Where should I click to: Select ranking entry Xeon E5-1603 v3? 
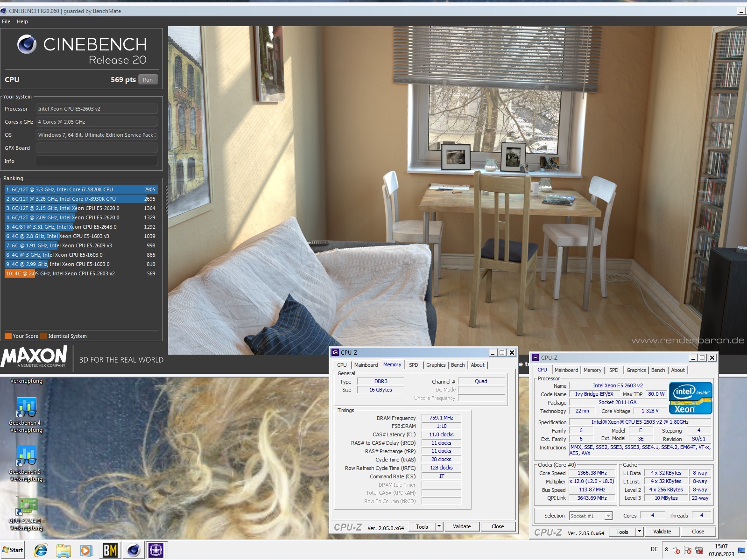point(81,236)
